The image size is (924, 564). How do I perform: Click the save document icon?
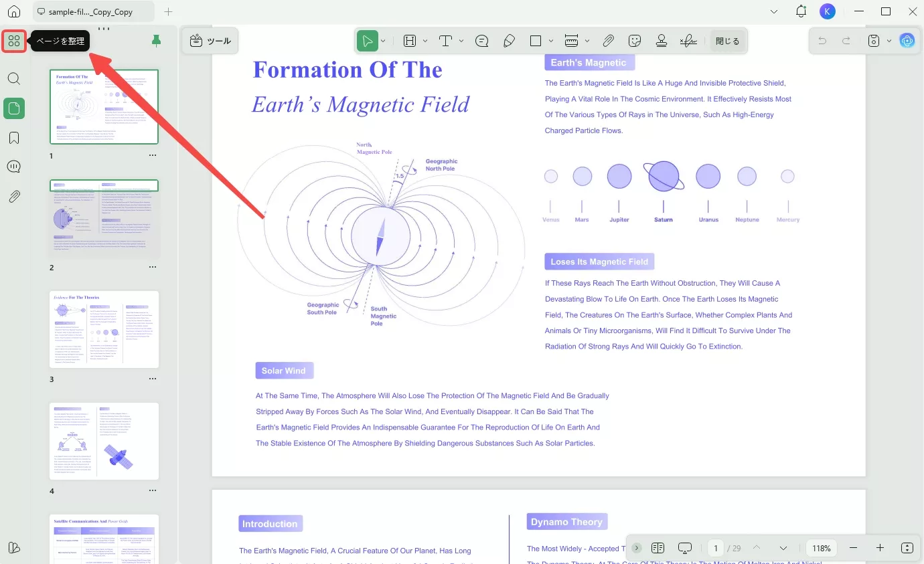tap(874, 41)
